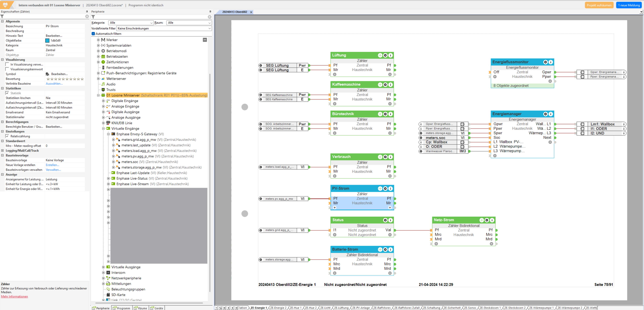Click Erstellen link for Neue Vorlage
Screen dimensions: 644x310
point(53,165)
